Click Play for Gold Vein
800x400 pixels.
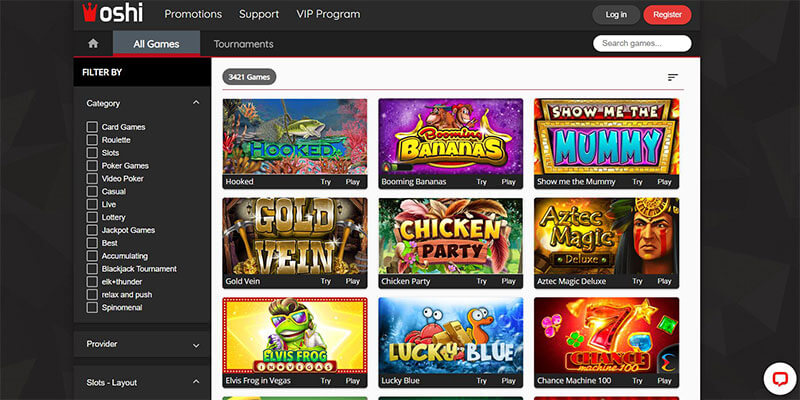click(353, 281)
